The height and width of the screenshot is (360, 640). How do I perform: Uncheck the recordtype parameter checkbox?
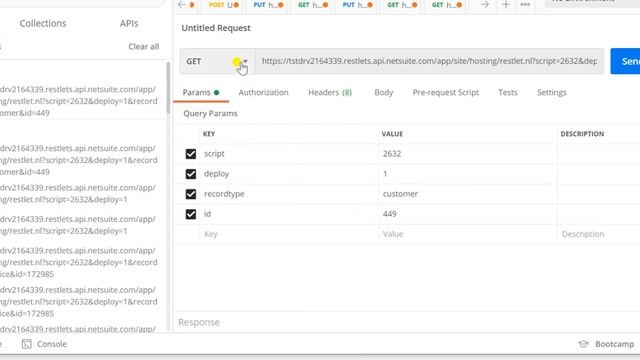(191, 194)
